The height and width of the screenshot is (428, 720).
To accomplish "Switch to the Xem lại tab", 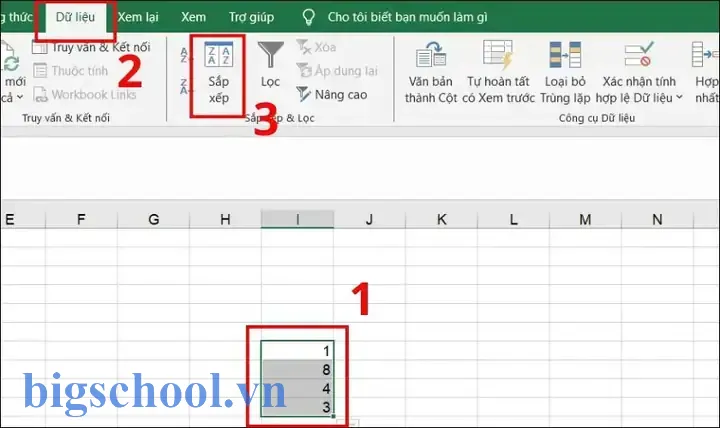I will pyautogui.click(x=138, y=17).
